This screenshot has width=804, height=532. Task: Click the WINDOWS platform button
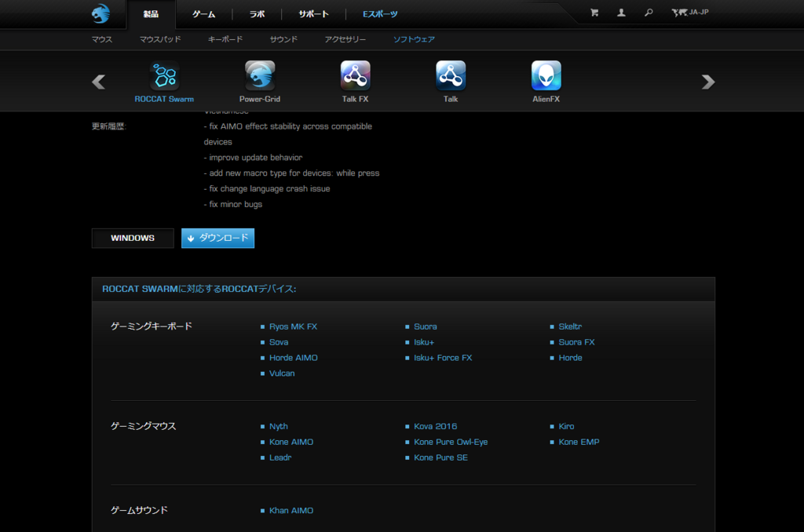133,239
